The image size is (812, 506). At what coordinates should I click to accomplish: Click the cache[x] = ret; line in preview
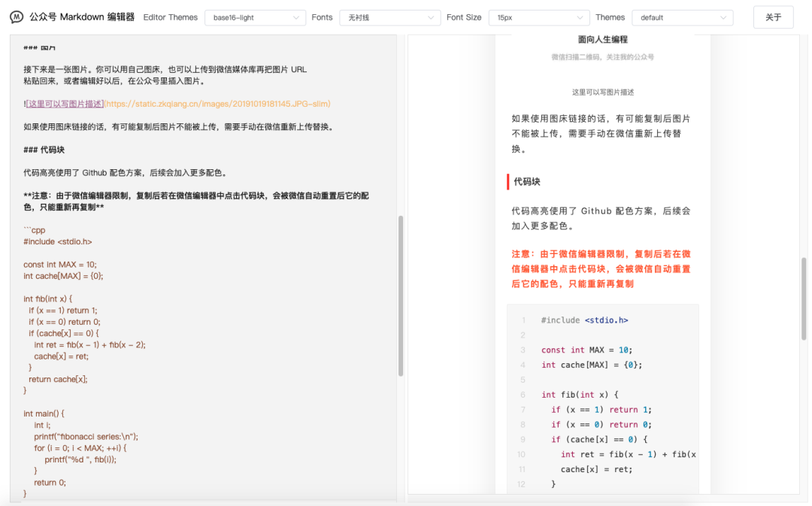click(x=596, y=469)
